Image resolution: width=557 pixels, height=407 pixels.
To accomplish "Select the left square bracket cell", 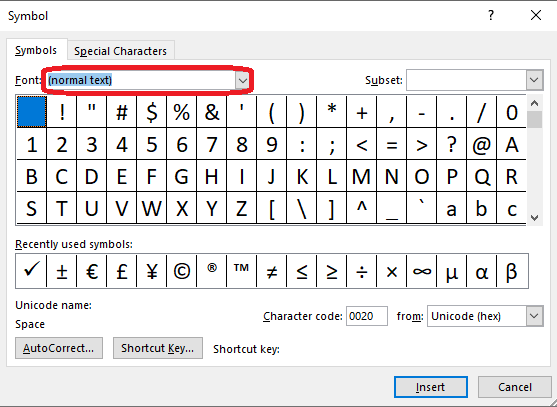I will [271, 208].
